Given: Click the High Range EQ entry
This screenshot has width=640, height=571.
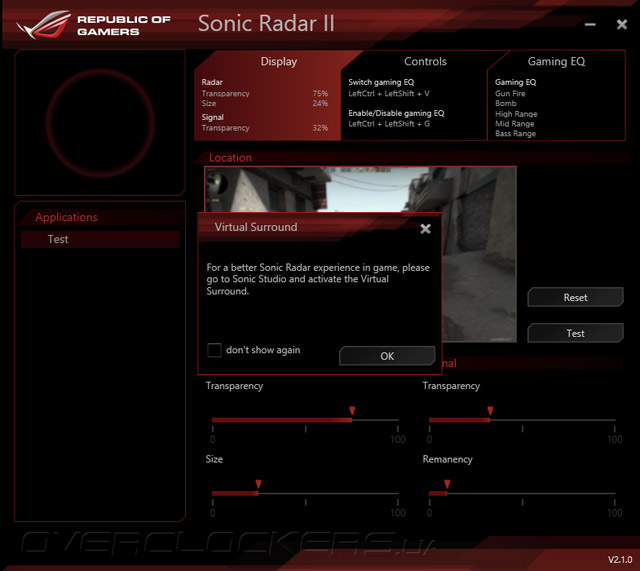Looking at the screenshot, I should (516, 114).
